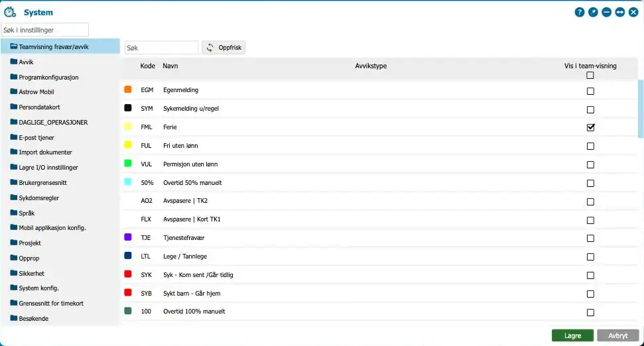Click the Avvikstype column header
Viewport: 644px width, 346px height.
pos(371,66)
